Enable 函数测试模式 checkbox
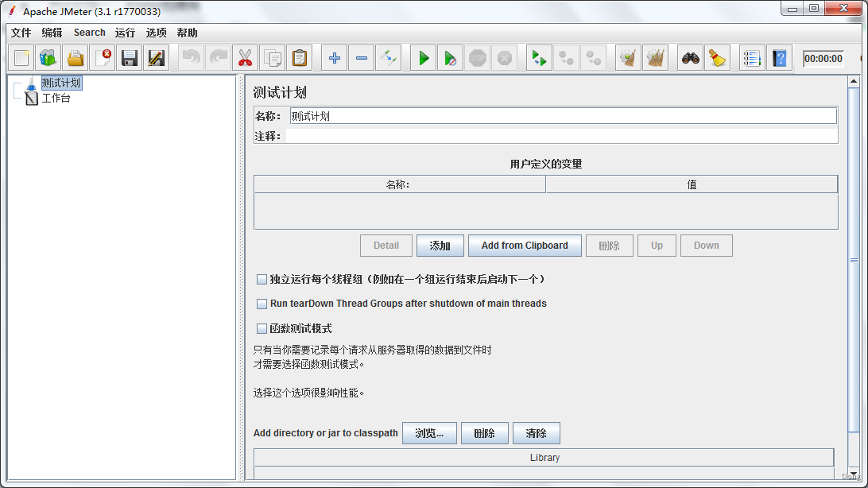This screenshot has height=488, width=868. 262,329
